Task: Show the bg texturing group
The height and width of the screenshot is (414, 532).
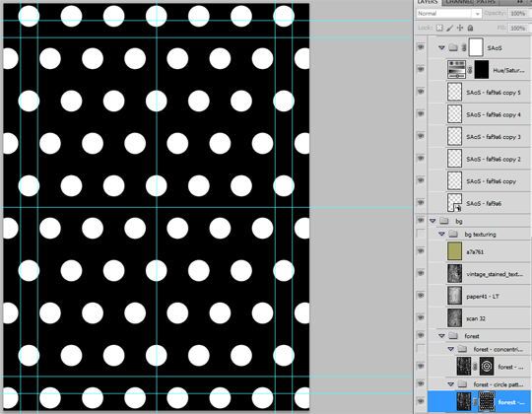Action: coord(421,234)
